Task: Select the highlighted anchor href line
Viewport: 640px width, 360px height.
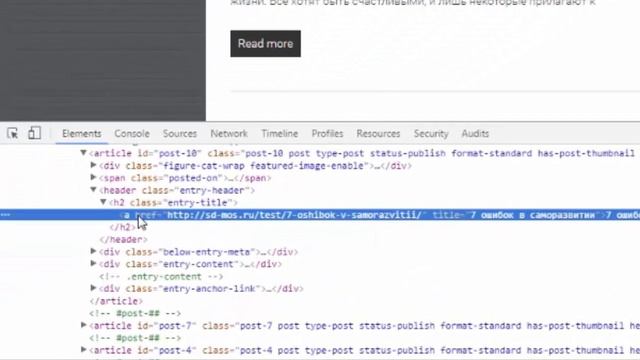Action: click(320, 215)
